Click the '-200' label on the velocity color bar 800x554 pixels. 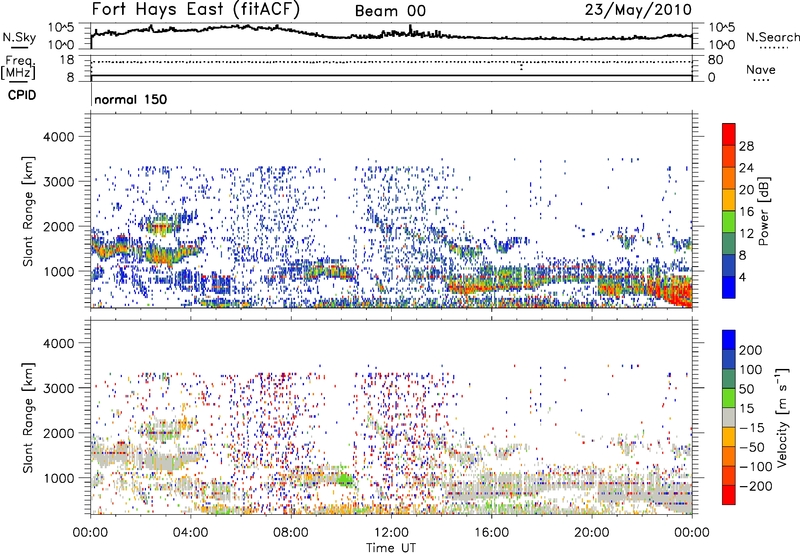point(756,486)
